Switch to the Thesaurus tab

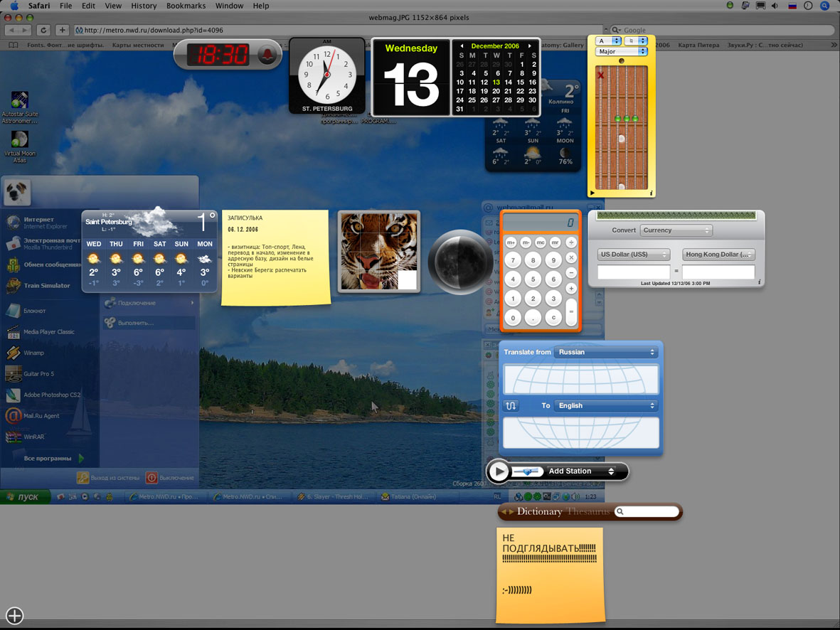click(588, 512)
